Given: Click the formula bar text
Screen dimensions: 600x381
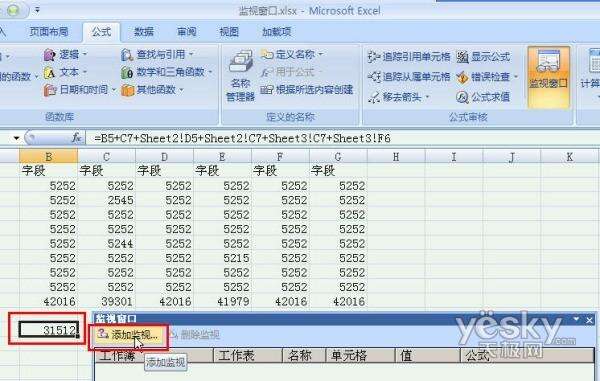Looking at the screenshot, I should (x=243, y=138).
